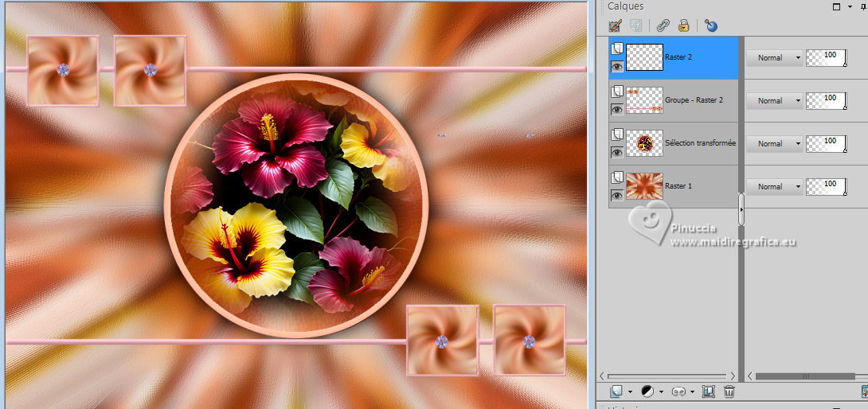This screenshot has width=868, height=409.
Task: Click the blue layer effects icon
Action: (x=711, y=25)
